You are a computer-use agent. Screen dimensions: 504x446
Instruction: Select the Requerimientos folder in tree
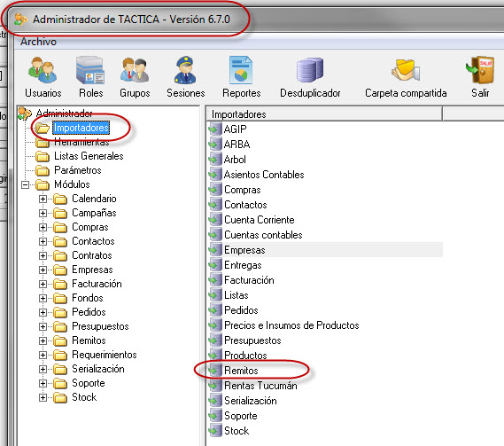pyautogui.click(x=105, y=355)
